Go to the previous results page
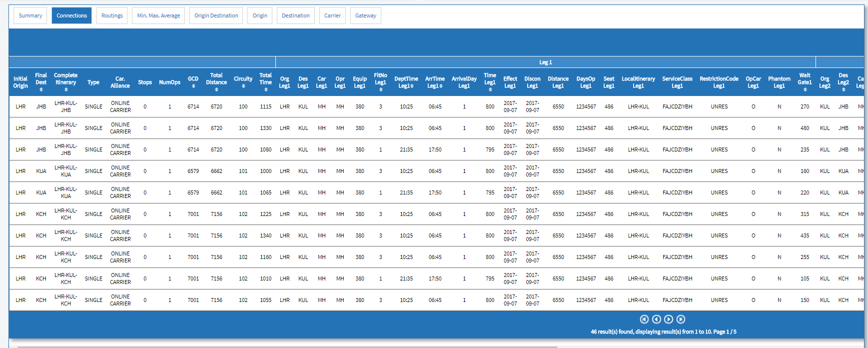 point(657,319)
